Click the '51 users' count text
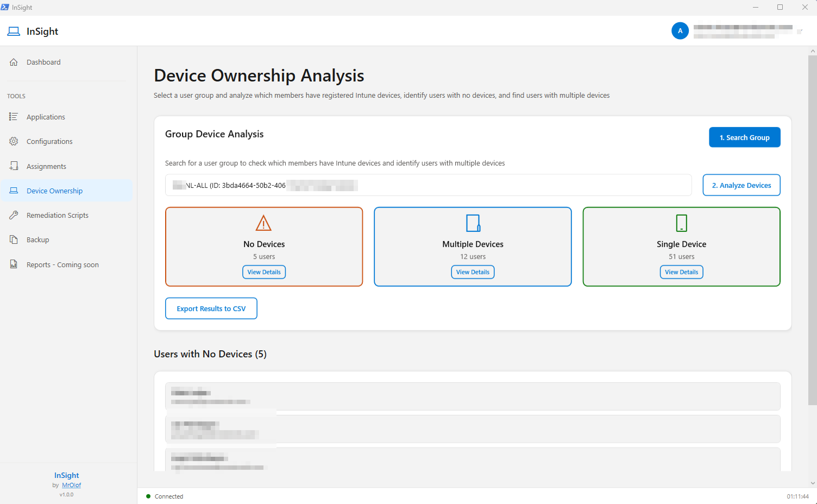 pyautogui.click(x=682, y=257)
